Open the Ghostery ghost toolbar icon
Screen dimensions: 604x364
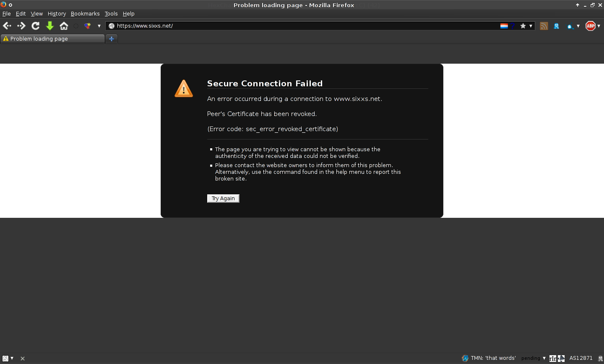557,26
